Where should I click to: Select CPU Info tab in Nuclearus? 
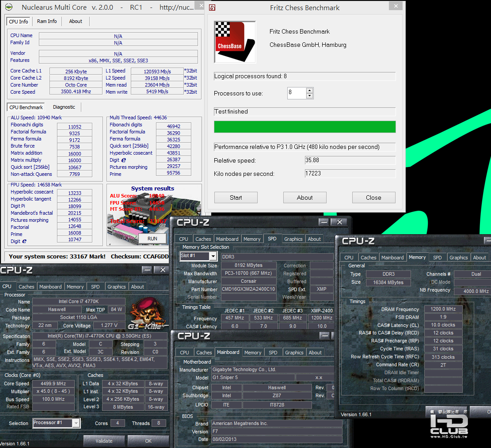(x=19, y=22)
